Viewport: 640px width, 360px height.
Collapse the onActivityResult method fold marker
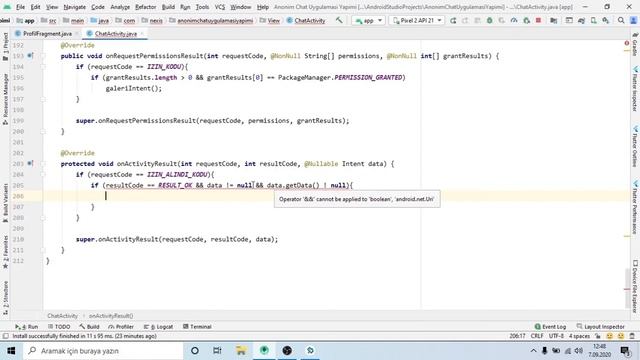tap(43, 164)
